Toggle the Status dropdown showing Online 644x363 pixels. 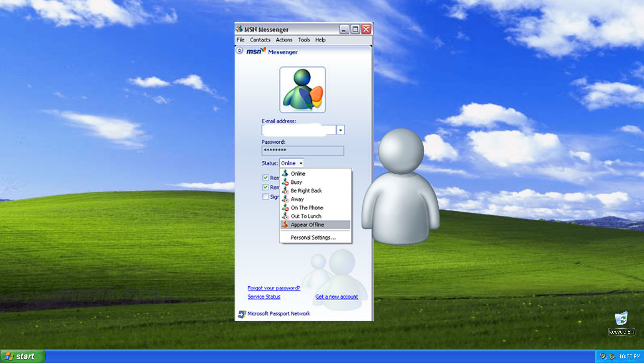291,163
